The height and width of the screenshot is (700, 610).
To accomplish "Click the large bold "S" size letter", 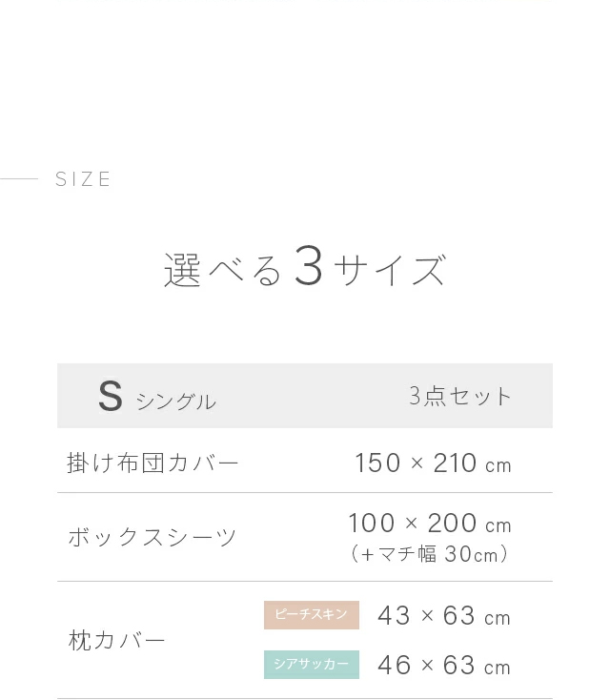I will click(x=111, y=397).
